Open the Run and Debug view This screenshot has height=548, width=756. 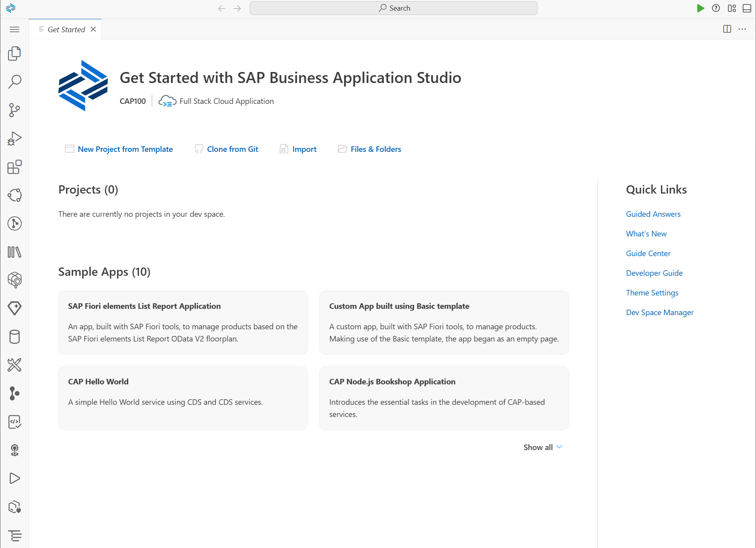[15, 138]
